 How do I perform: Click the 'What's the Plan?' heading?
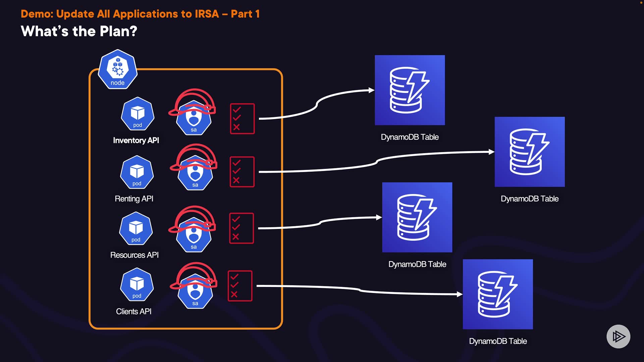pyautogui.click(x=79, y=31)
